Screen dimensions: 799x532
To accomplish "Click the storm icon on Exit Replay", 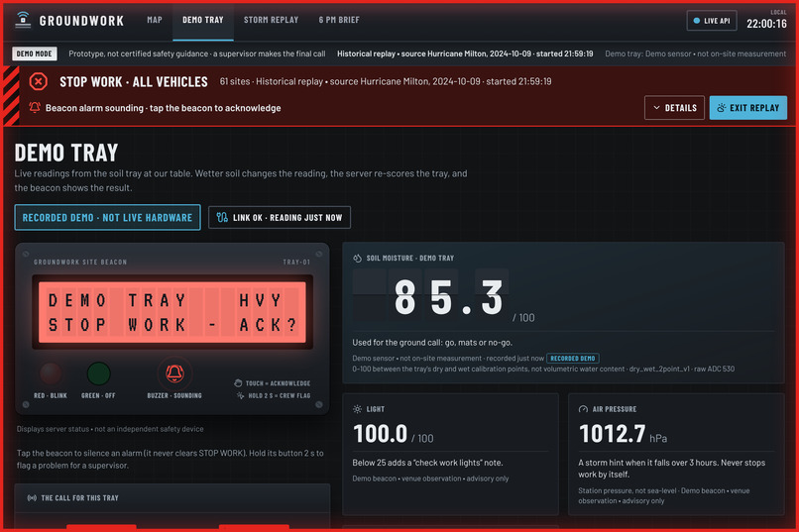I will pyautogui.click(x=721, y=108).
